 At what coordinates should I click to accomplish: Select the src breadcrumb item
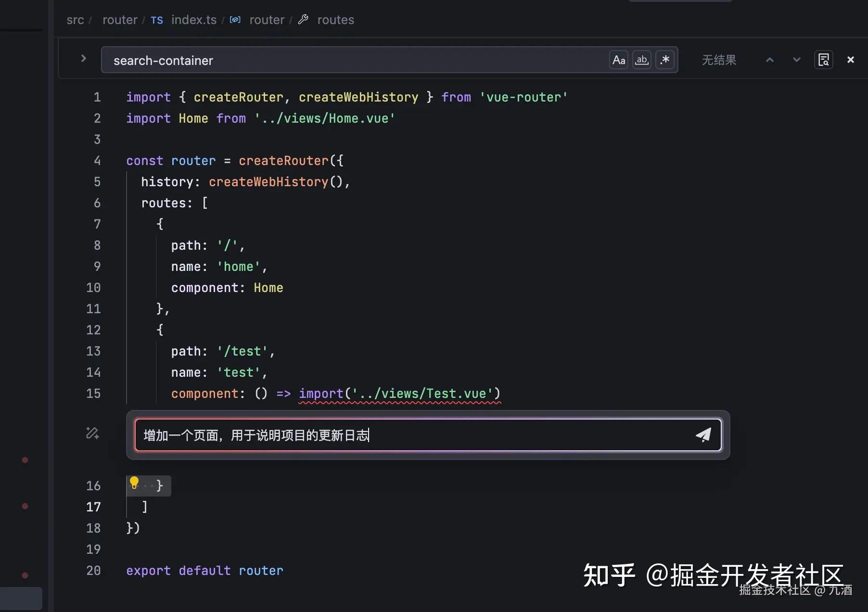[75, 20]
